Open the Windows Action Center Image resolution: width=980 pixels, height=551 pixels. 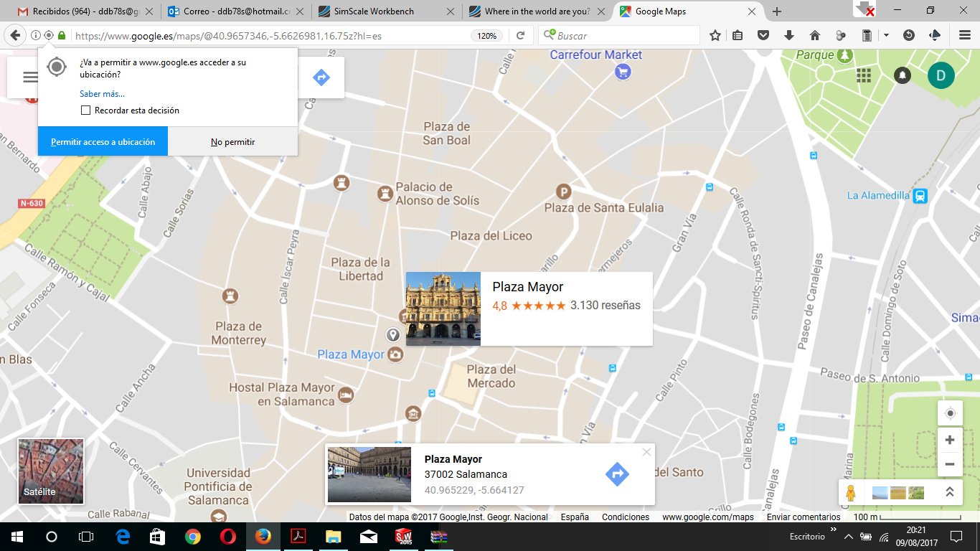(x=956, y=537)
